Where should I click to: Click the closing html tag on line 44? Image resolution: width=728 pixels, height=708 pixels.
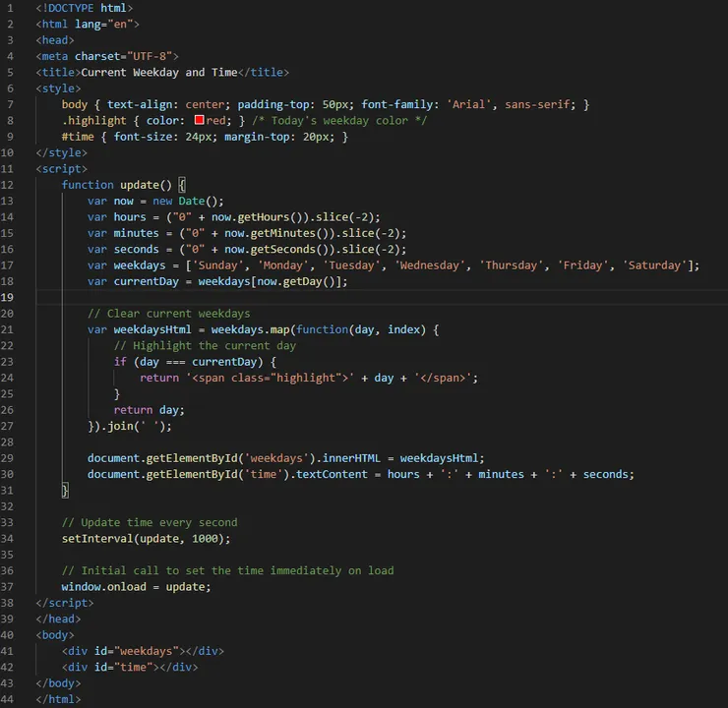point(58,700)
